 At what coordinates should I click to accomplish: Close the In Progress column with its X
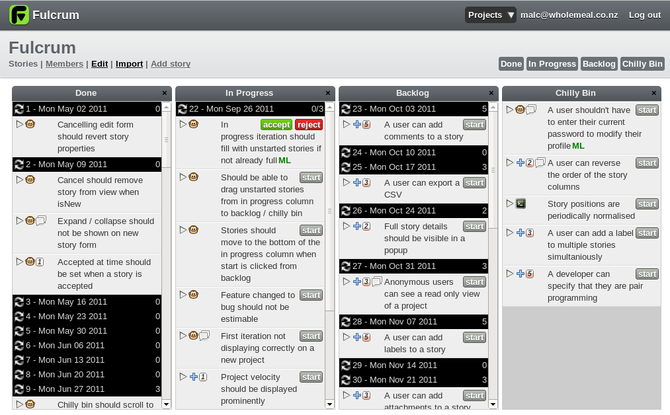pyautogui.click(x=328, y=93)
